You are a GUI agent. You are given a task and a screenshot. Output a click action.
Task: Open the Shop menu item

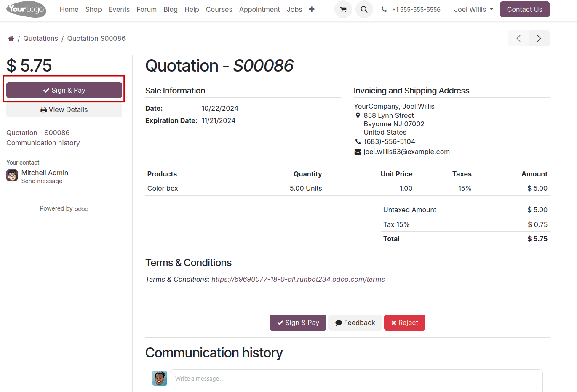(93, 9)
